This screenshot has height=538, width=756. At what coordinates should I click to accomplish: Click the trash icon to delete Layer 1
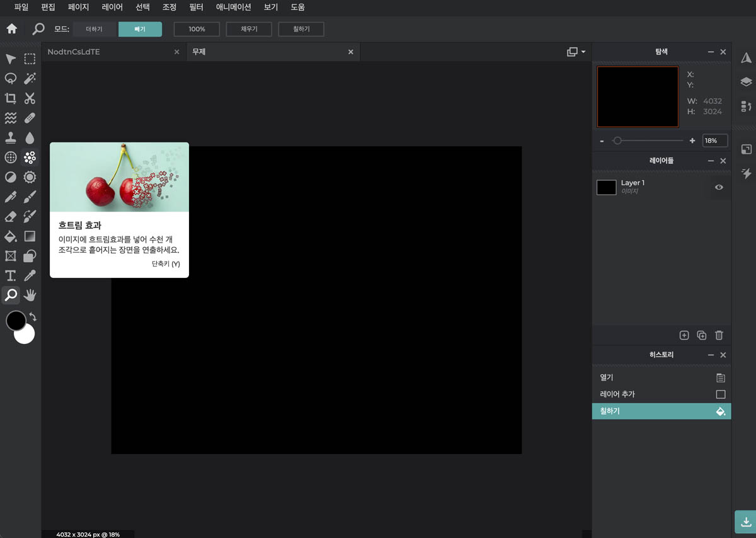point(719,335)
